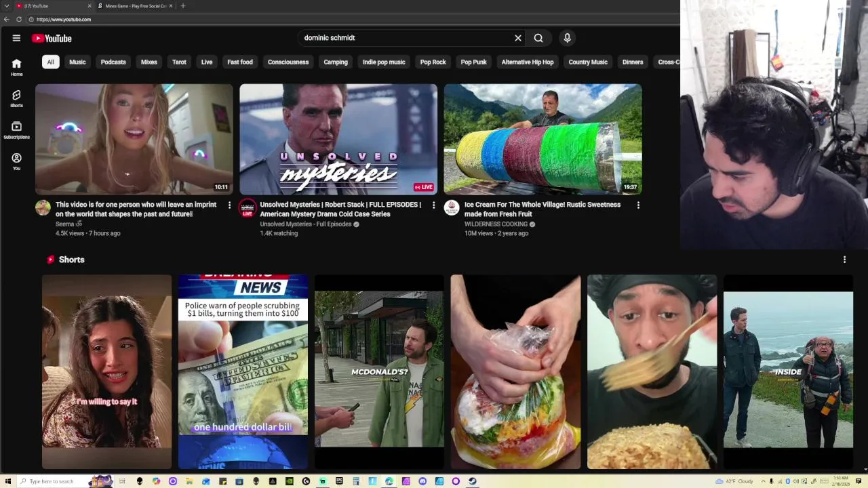The image size is (868, 488).
Task: Open more options for Unsolved Mysteries video
Action: 434,205
